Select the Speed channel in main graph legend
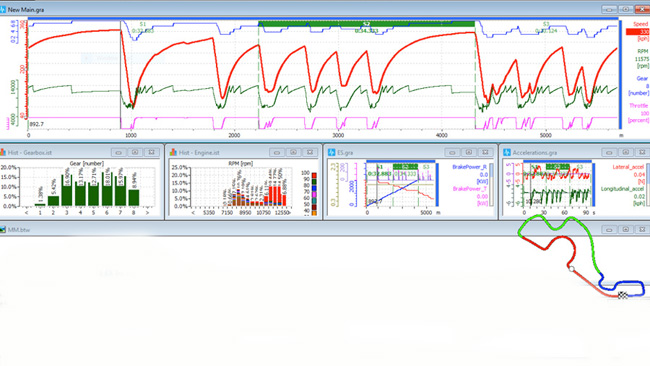Screen dimensions: 650x366 pos(641,24)
